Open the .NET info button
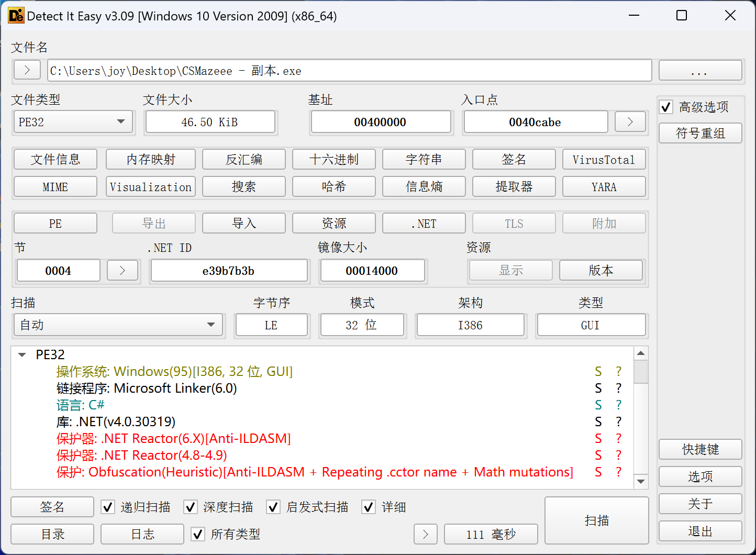Screen dimensions: 756x555 [x=424, y=224]
